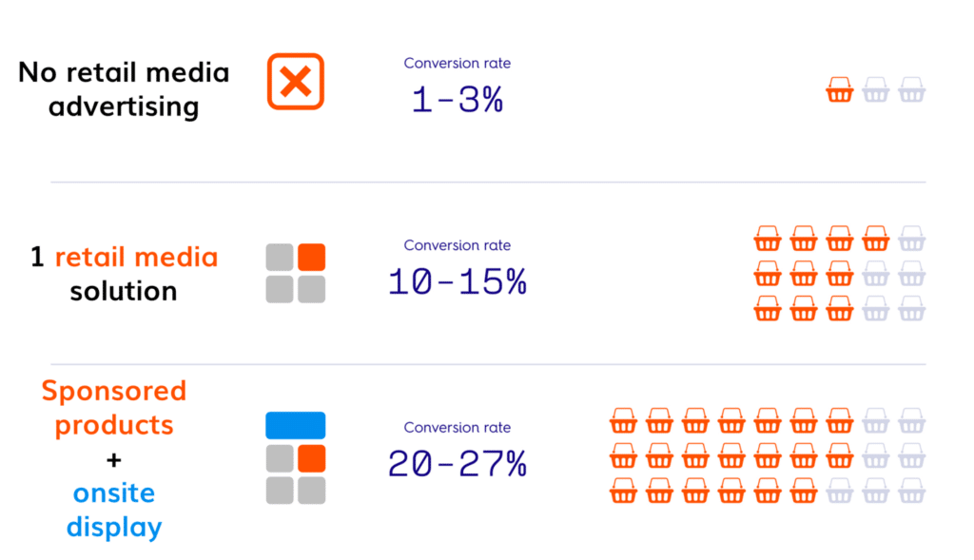Screen dimensions: 974x560
Task: Click the "1-3%" conversion rate value
Action: coord(457,100)
